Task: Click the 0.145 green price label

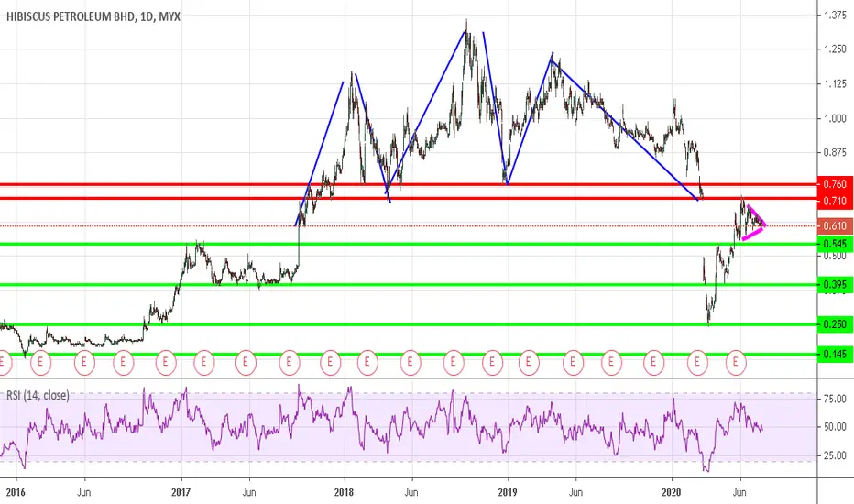Action: (x=835, y=354)
